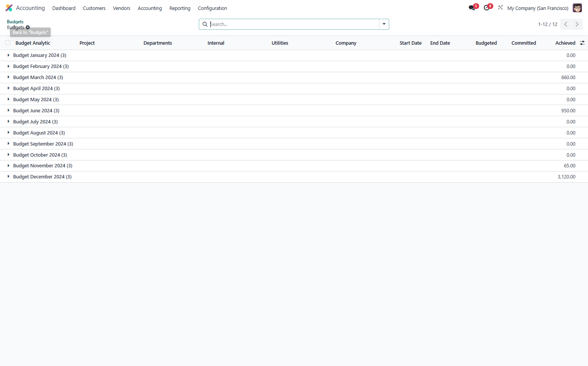Click the Budgets breadcrumb link
Image resolution: width=588 pixels, height=366 pixels.
(x=15, y=22)
